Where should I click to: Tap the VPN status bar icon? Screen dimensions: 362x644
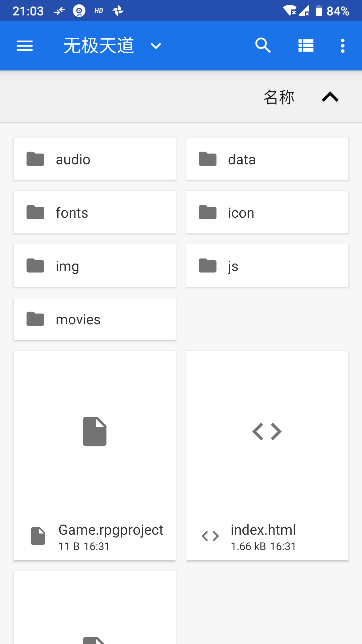coord(79,11)
